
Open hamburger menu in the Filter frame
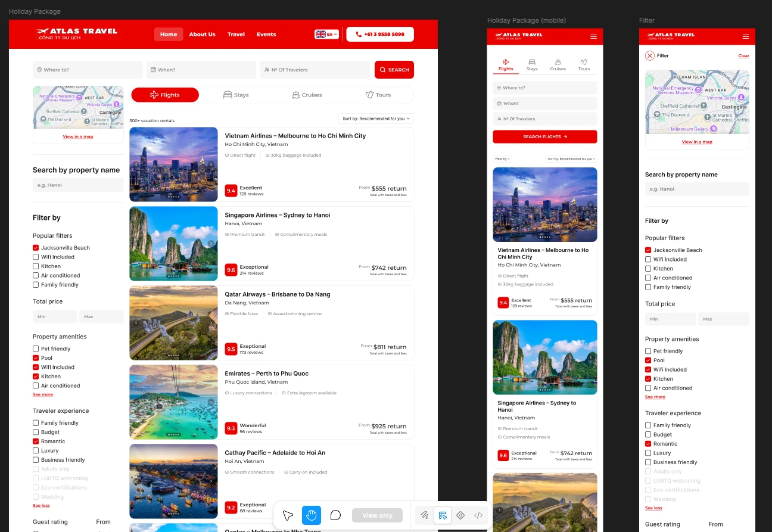point(746,37)
